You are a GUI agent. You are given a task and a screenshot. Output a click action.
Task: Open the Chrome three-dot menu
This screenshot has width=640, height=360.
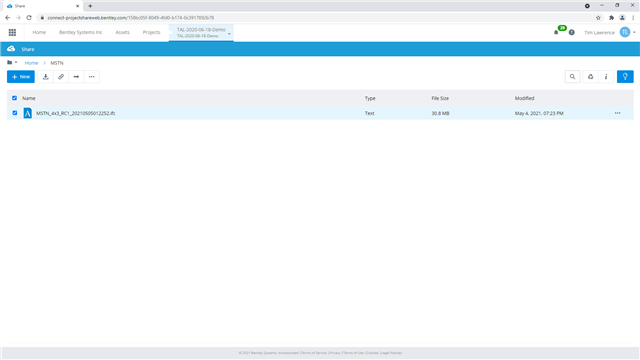pyautogui.click(x=633, y=18)
